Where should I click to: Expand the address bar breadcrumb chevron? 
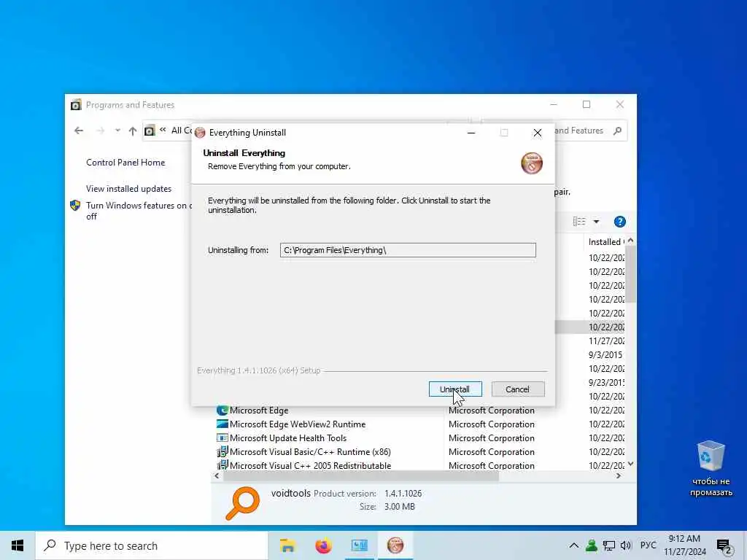pyautogui.click(x=163, y=130)
